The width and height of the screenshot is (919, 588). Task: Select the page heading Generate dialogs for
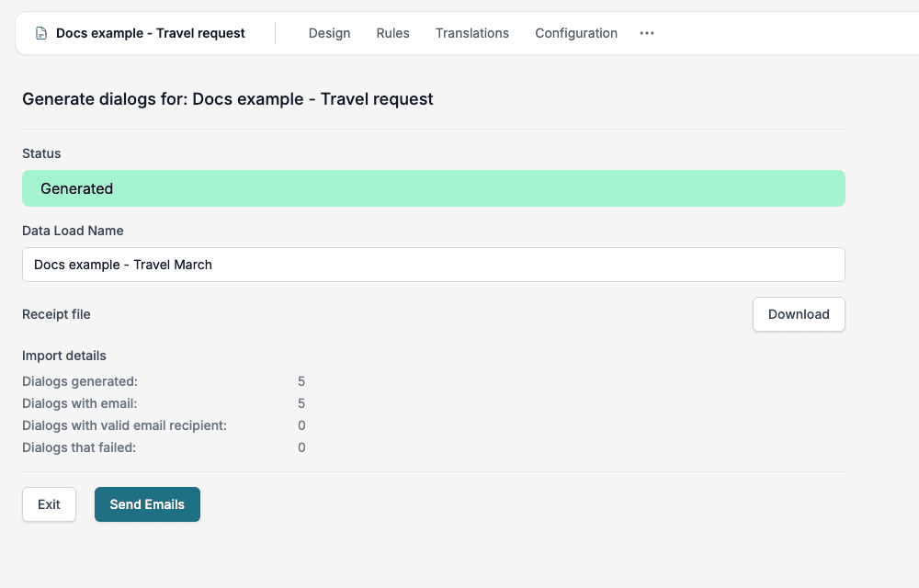click(227, 99)
